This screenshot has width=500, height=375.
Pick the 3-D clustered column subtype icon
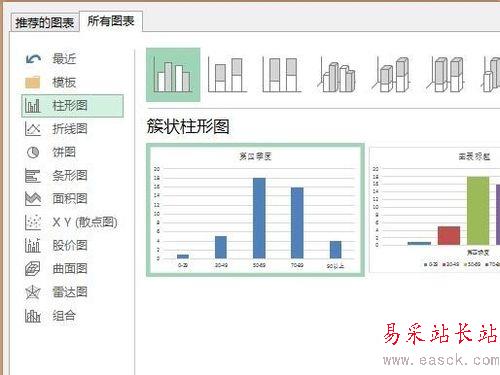pyautogui.click(x=337, y=75)
